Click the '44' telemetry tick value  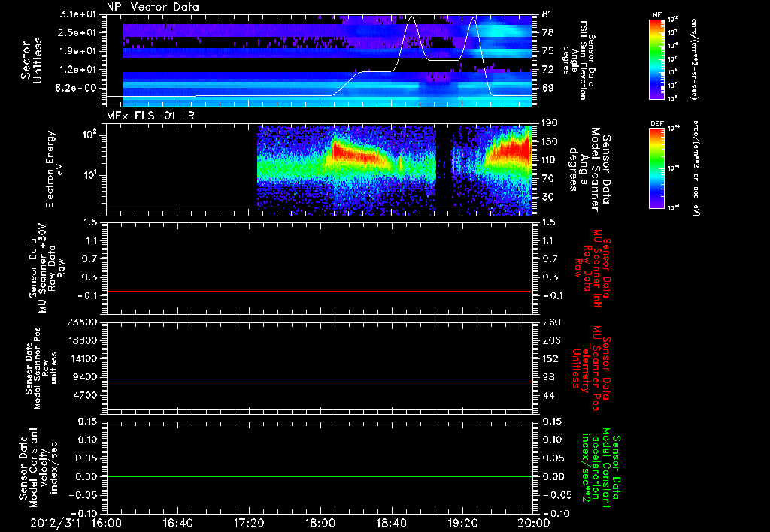547,395
